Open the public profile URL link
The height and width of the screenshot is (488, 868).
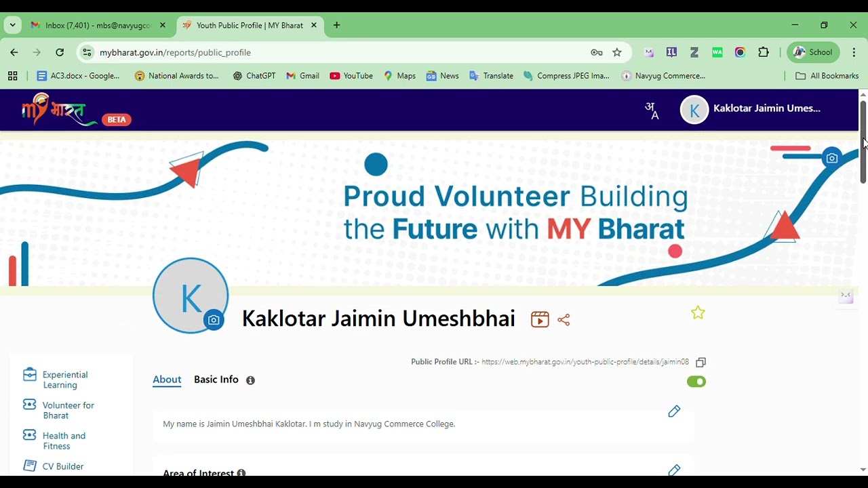point(585,362)
